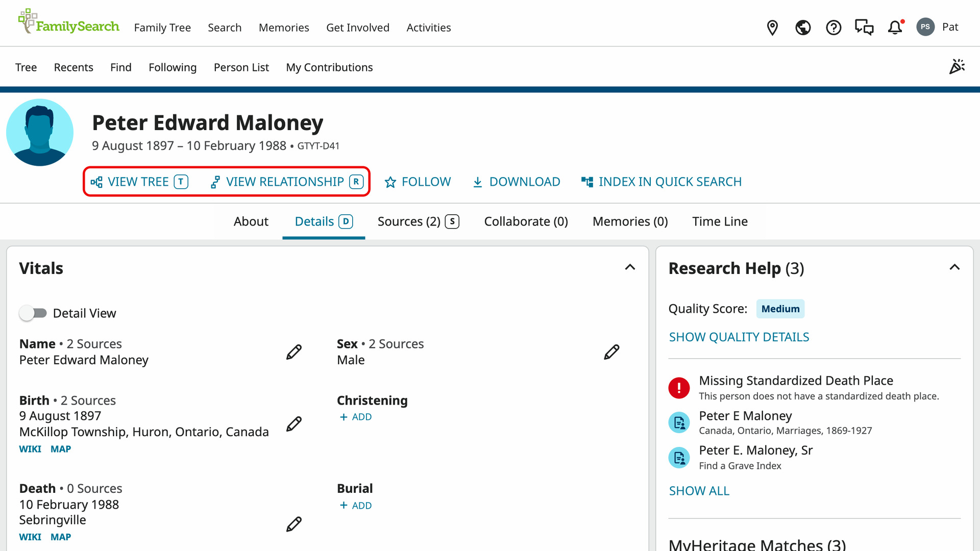Click DOWNLOAD button

516,182
